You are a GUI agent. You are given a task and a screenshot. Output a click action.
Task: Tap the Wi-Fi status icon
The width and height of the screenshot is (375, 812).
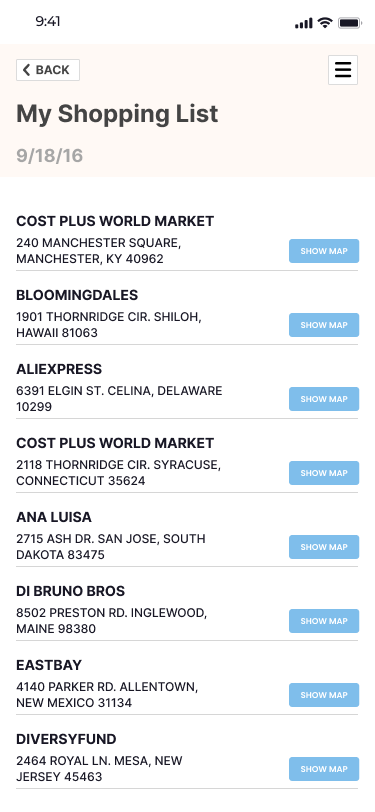325,22
